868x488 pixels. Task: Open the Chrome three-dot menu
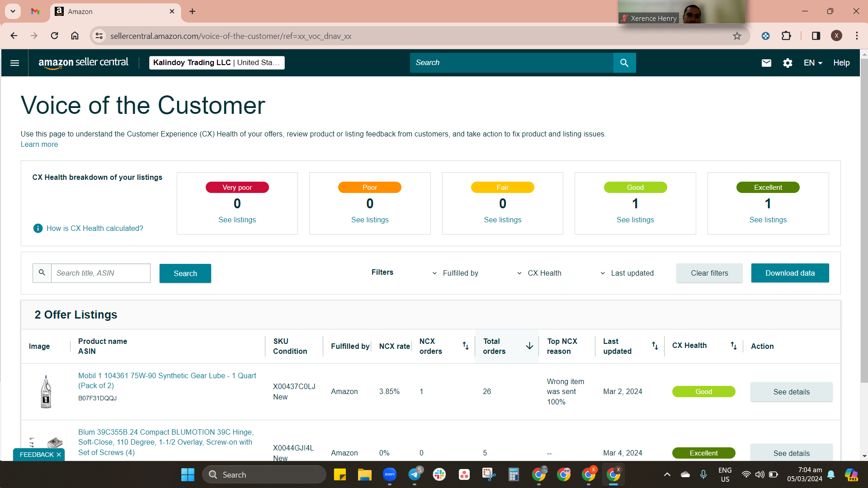coord(857,36)
